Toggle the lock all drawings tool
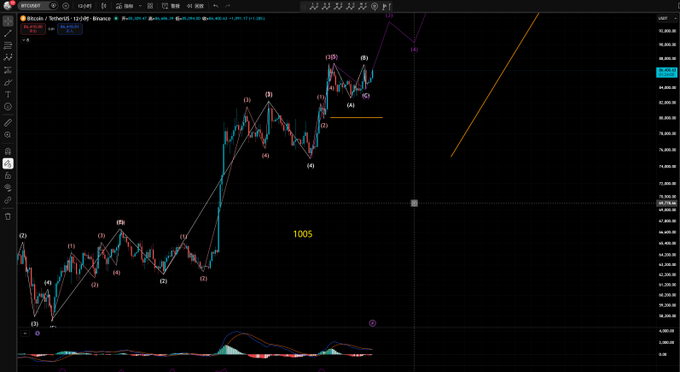This screenshot has height=372, width=680. [x=8, y=176]
